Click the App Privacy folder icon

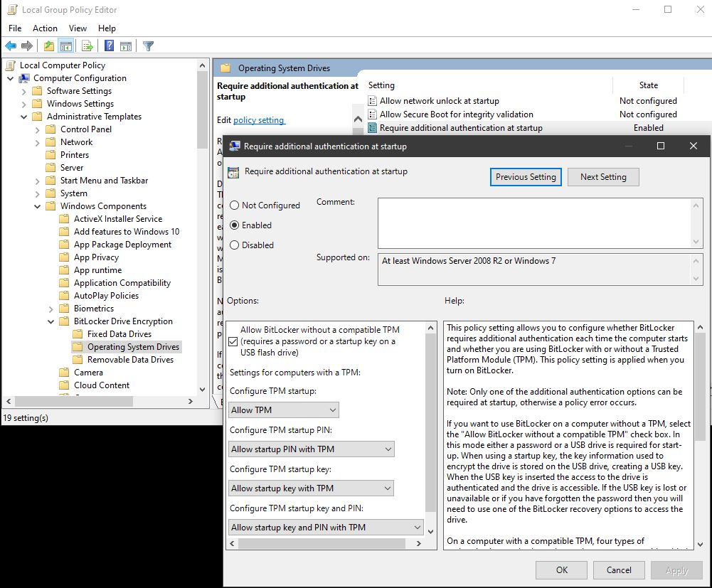[x=64, y=257]
